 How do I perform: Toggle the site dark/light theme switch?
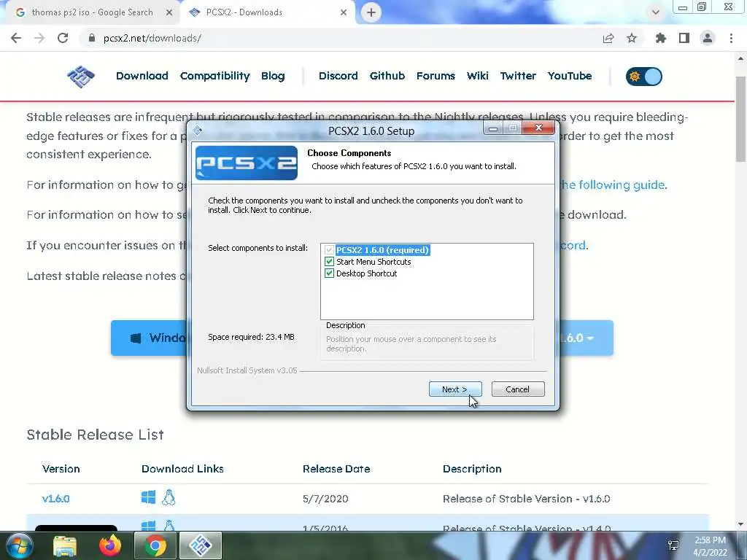(644, 76)
